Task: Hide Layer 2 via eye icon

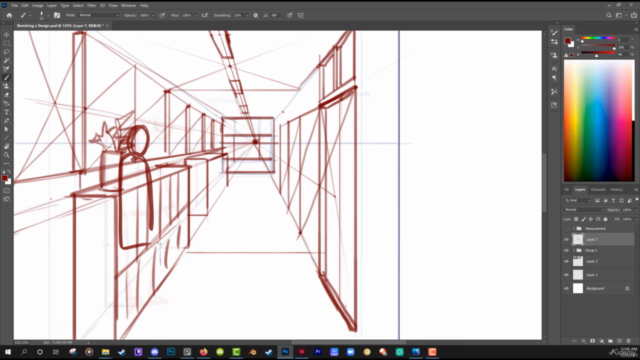Action: point(567,261)
